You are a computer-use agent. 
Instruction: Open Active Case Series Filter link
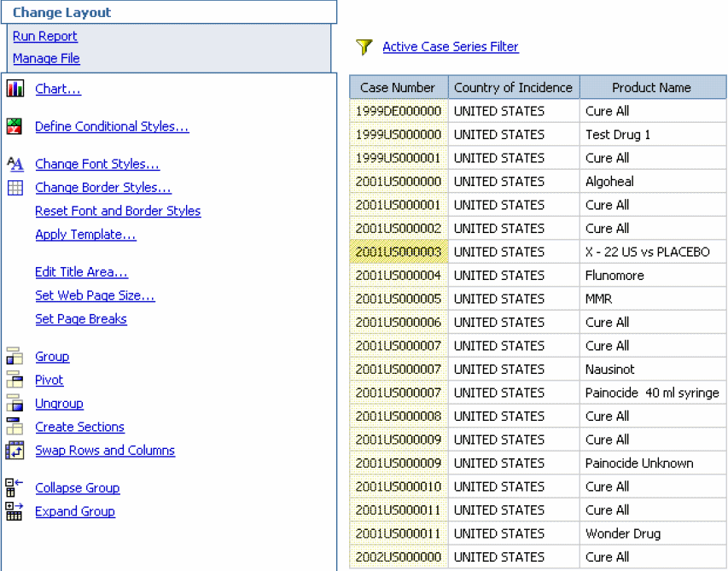tap(451, 46)
